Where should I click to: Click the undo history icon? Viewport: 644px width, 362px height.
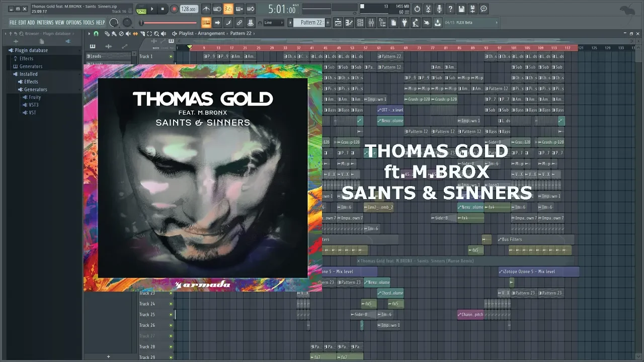pos(417,9)
